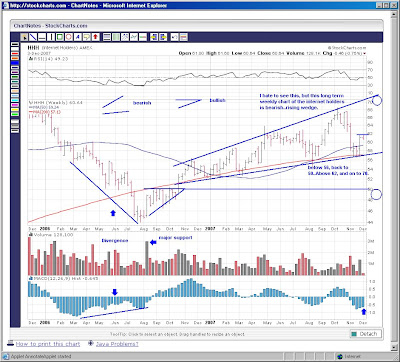
Task: Select the rising wedge commentary text note
Action: pyautogui.click(x=302, y=102)
